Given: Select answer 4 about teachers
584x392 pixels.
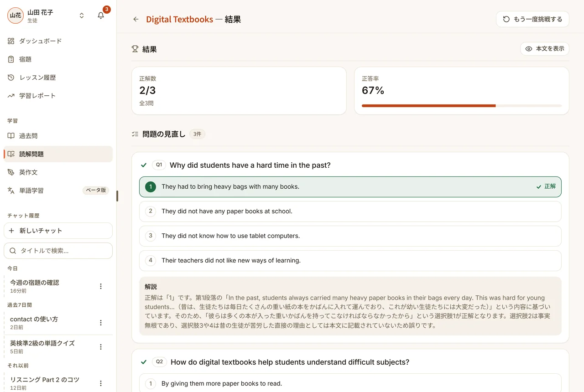Looking at the screenshot, I should (x=350, y=261).
